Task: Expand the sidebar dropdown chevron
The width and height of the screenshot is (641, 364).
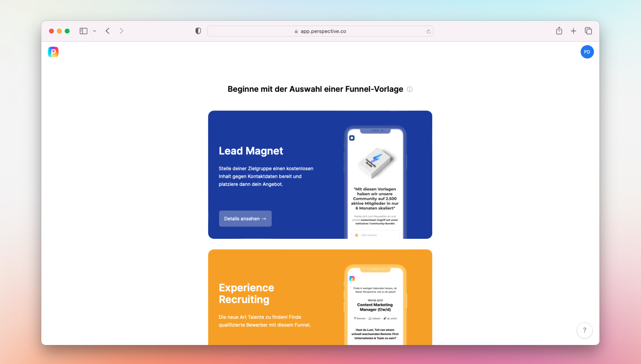Action: click(x=94, y=31)
